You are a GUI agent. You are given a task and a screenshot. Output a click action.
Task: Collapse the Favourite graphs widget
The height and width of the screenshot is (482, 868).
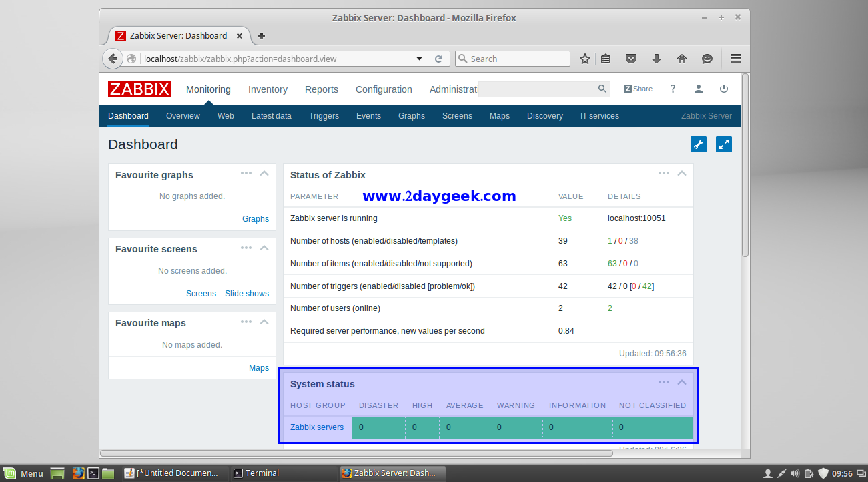264,173
